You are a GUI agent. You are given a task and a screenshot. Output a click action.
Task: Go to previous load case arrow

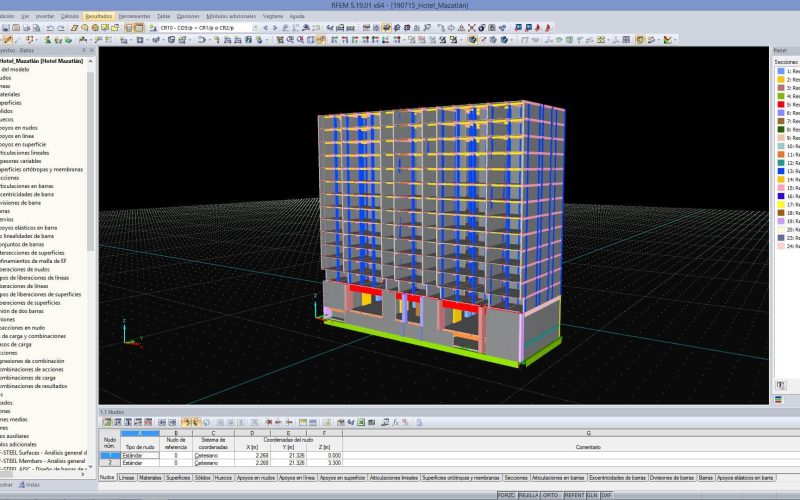point(265,28)
